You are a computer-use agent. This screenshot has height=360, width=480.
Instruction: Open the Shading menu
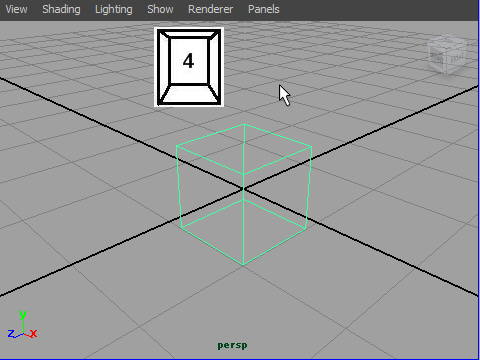[x=61, y=9]
